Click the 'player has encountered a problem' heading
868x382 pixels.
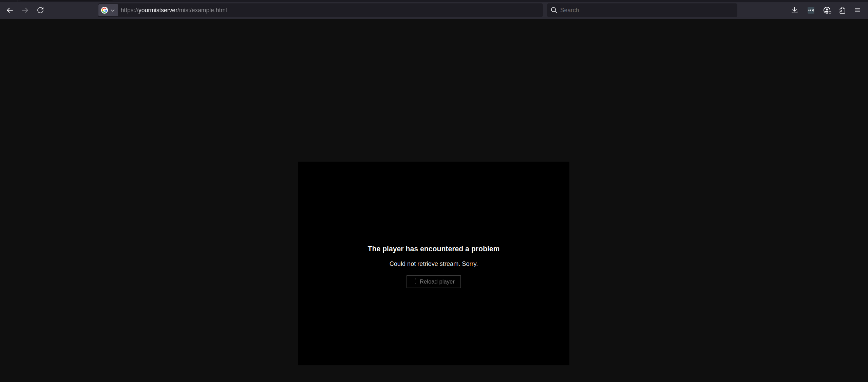click(433, 249)
